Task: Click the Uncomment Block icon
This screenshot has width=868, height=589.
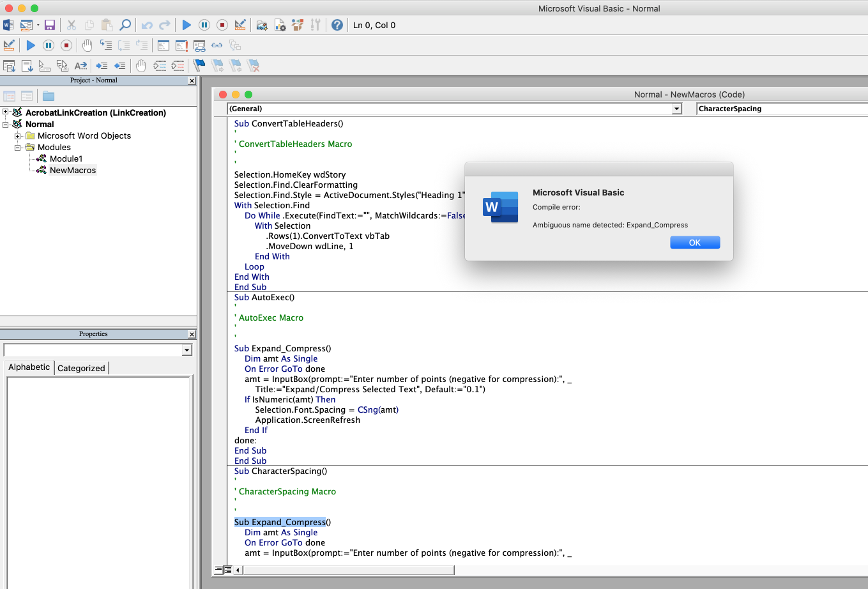Action: point(178,66)
